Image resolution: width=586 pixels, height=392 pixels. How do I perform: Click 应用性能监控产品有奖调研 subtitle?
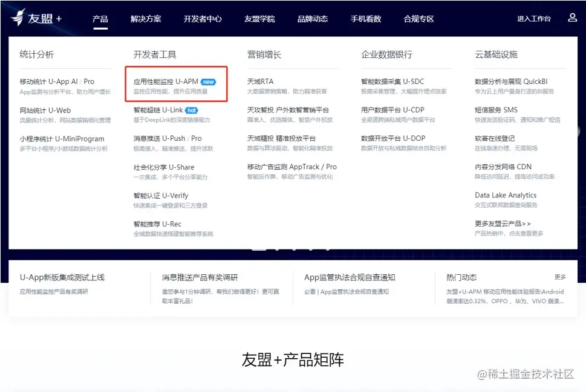(54, 291)
